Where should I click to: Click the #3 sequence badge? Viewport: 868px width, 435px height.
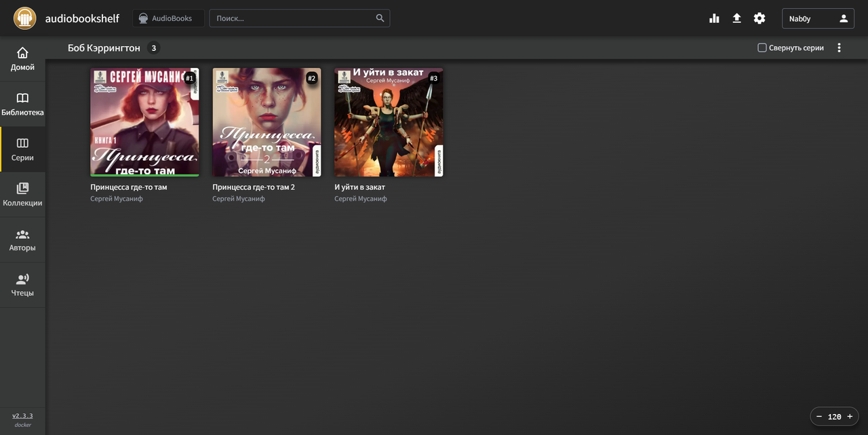(x=433, y=78)
